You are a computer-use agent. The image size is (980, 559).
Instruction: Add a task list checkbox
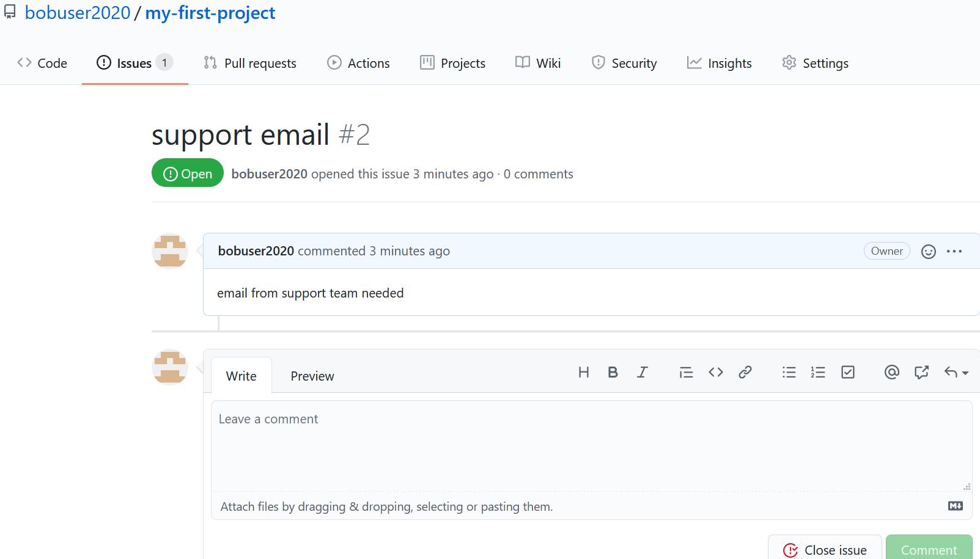tap(848, 372)
